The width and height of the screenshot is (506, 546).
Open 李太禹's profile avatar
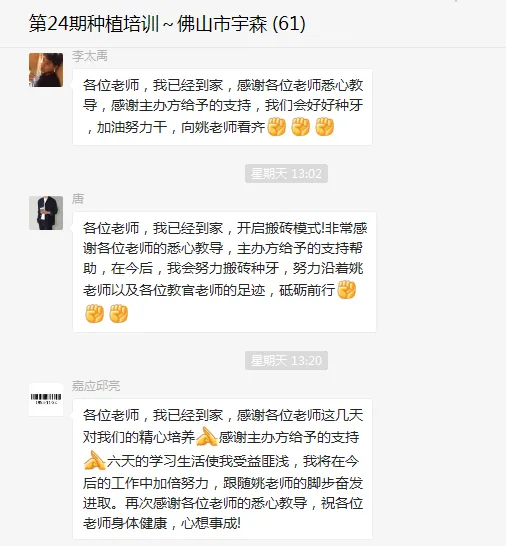(x=46, y=70)
